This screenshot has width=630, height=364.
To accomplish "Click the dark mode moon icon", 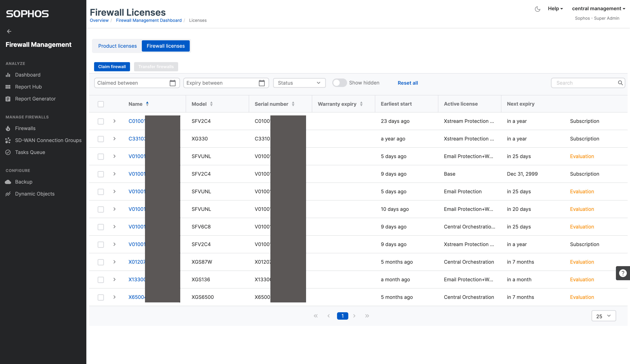I will point(537,9).
